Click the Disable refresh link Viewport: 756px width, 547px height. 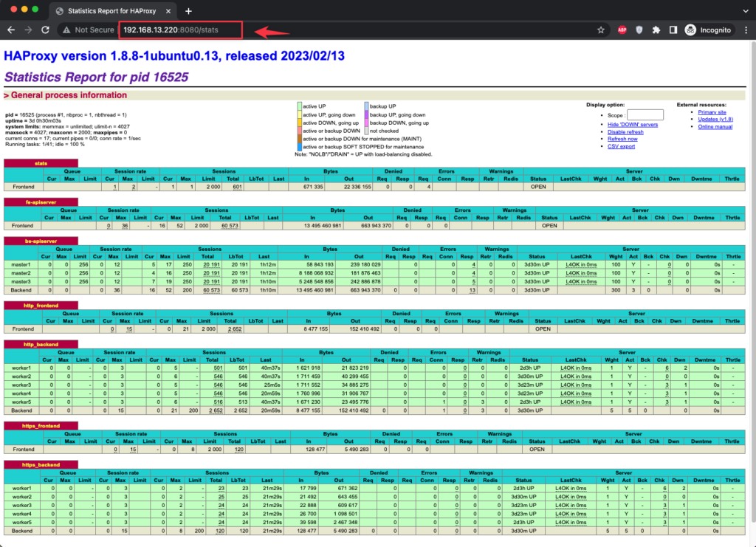coord(625,131)
